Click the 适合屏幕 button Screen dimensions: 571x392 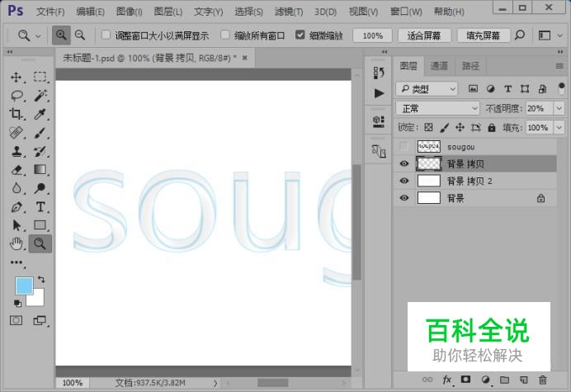coord(424,35)
